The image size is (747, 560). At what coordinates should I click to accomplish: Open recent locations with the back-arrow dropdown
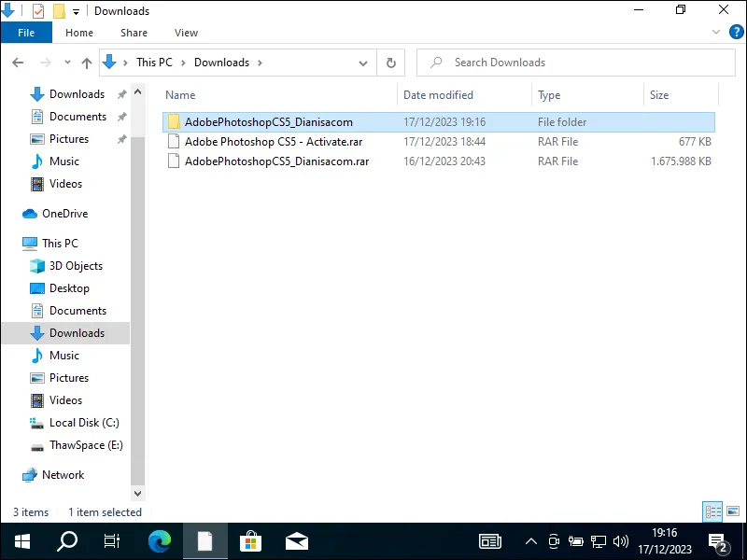tap(66, 62)
